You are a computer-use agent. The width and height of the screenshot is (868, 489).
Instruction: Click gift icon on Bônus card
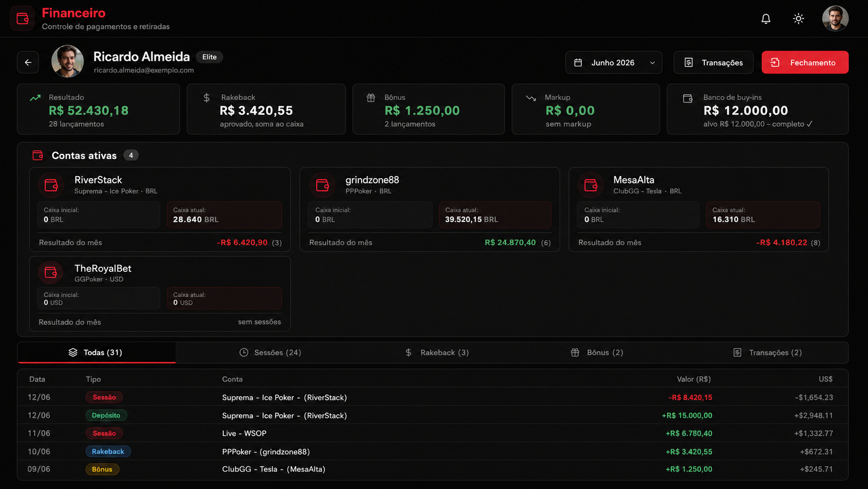click(x=371, y=98)
